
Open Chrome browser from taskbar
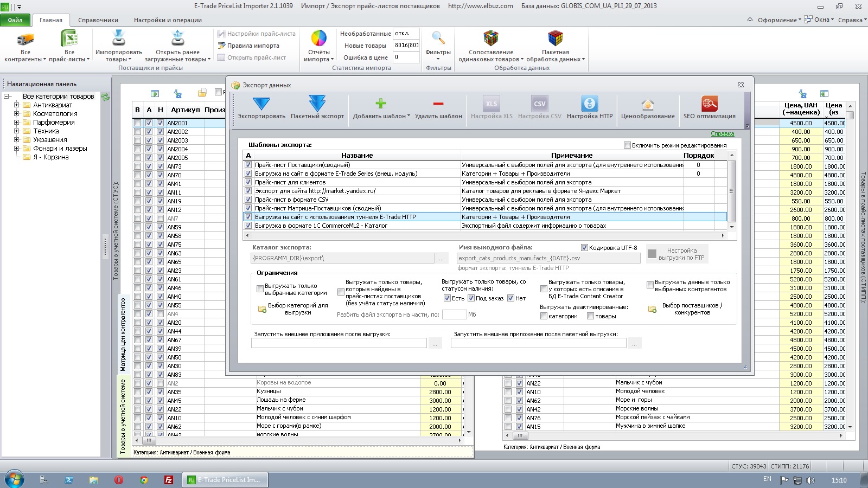tap(144, 480)
